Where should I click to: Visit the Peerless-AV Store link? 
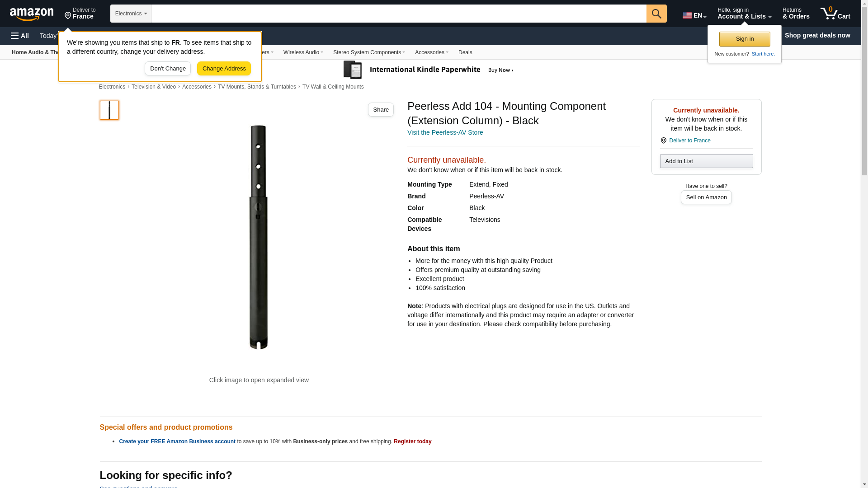point(445,132)
